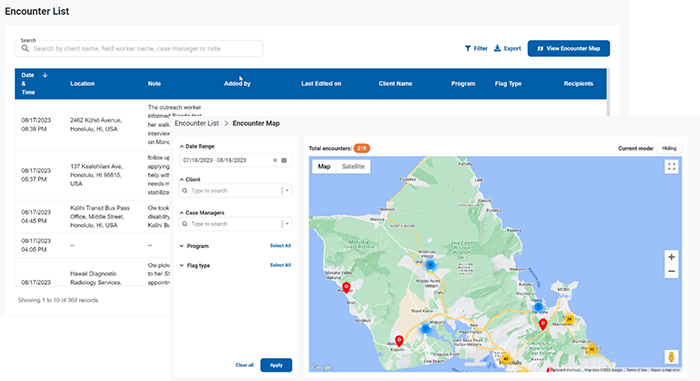Select All programs
Image resolution: width=700 pixels, height=381 pixels.
click(x=280, y=246)
